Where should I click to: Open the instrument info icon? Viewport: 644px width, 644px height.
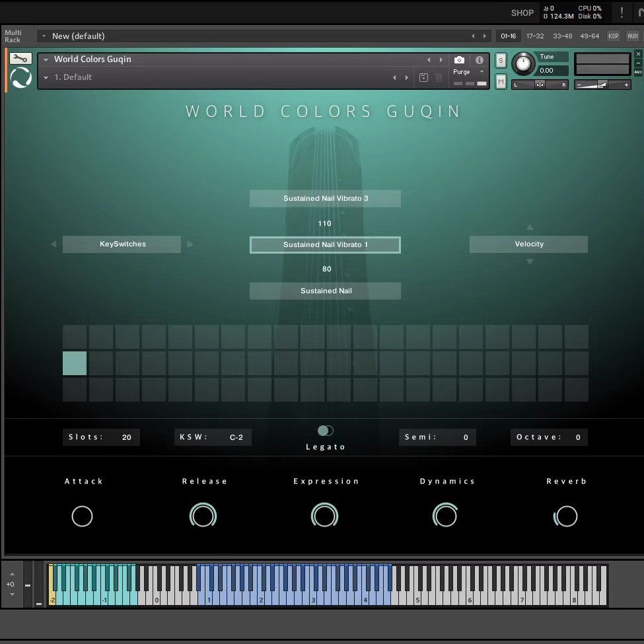click(x=480, y=59)
